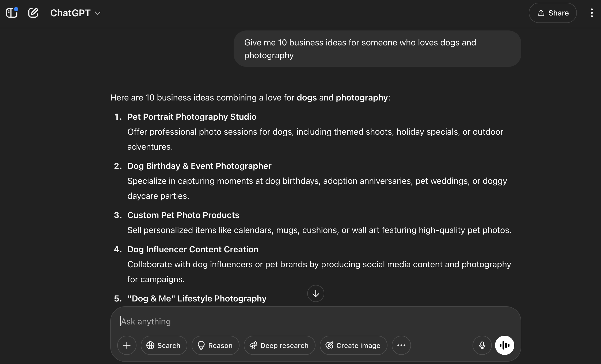Click the Pet Portrait Photography Studio heading

tap(192, 117)
